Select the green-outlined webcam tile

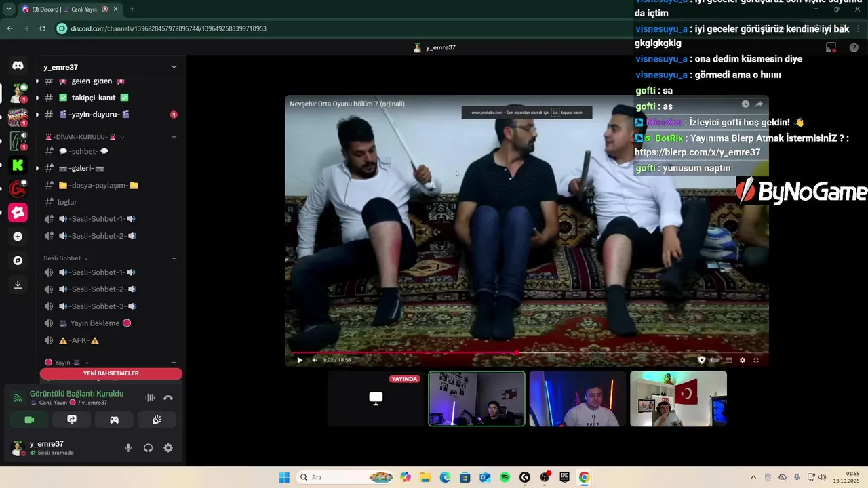[x=477, y=399]
